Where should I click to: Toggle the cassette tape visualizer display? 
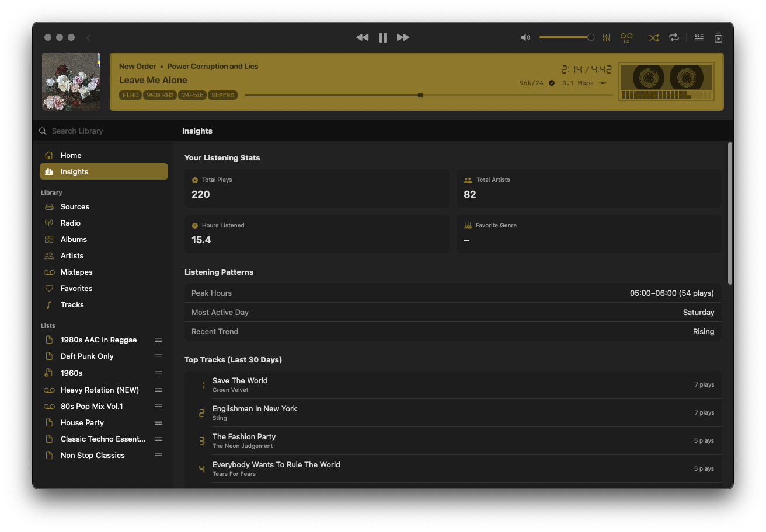coord(666,82)
